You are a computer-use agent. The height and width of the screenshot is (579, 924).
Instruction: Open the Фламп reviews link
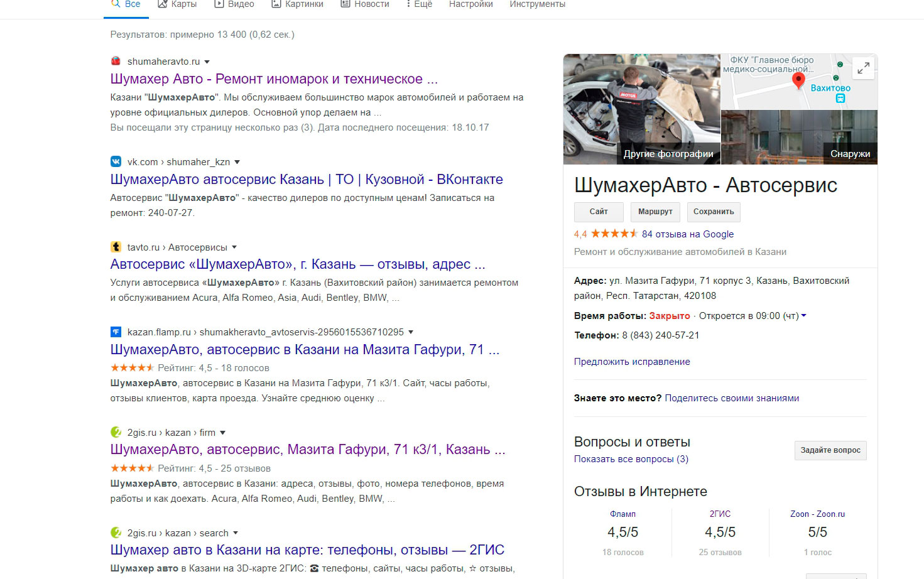pyautogui.click(x=622, y=514)
